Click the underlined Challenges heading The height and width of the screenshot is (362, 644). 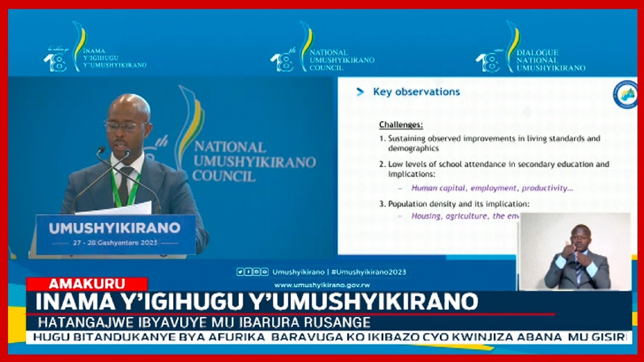(401, 125)
